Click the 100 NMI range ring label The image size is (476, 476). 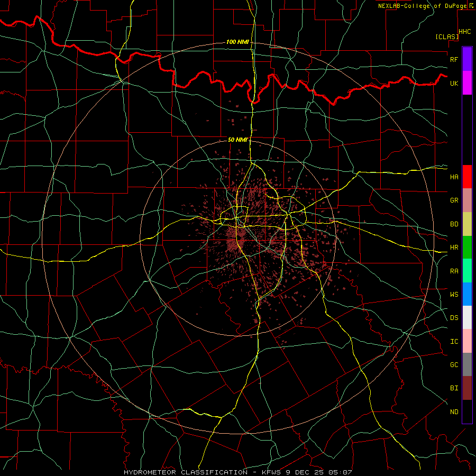click(237, 42)
